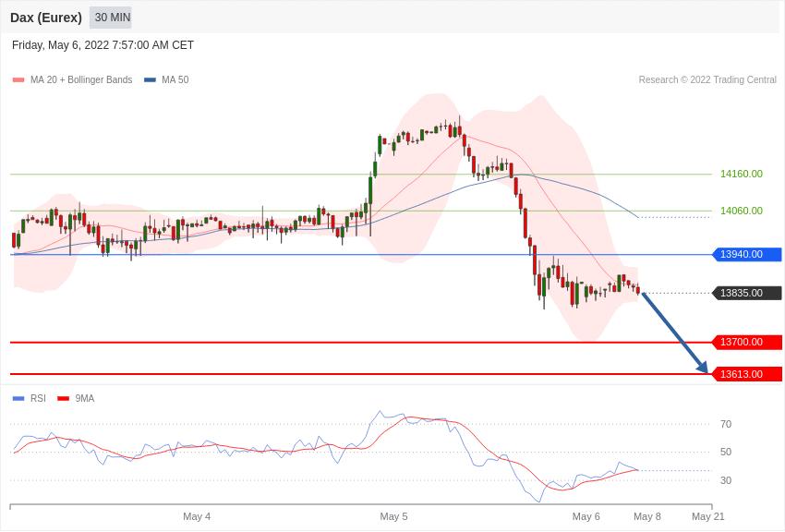Click the black 13835.00 current price tag
785x532 pixels.
click(747, 293)
